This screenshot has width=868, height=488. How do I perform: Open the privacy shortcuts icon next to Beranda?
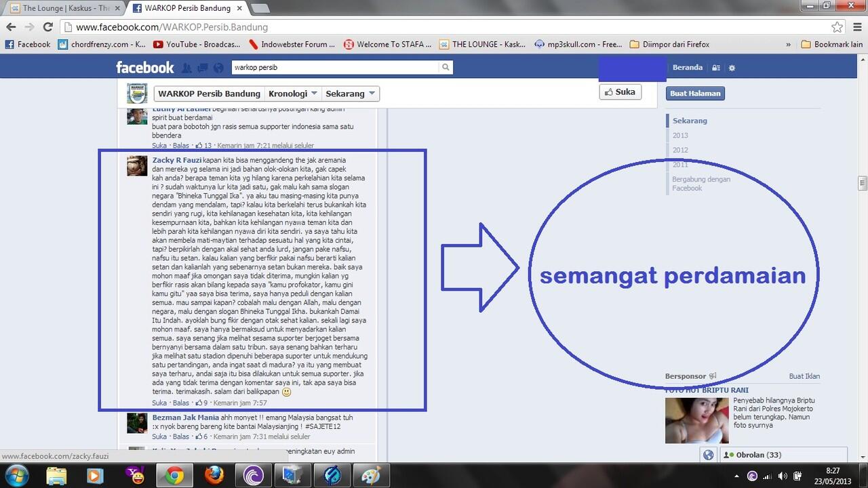(x=716, y=68)
